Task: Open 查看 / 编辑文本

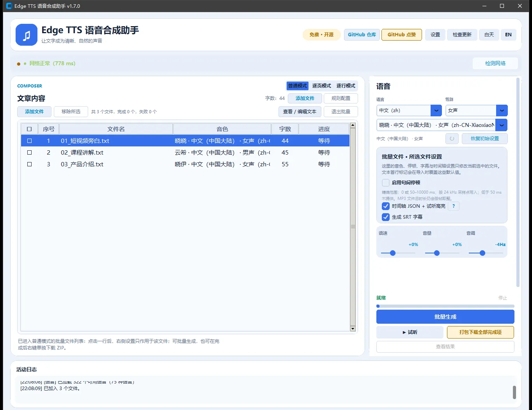Action: coord(300,112)
